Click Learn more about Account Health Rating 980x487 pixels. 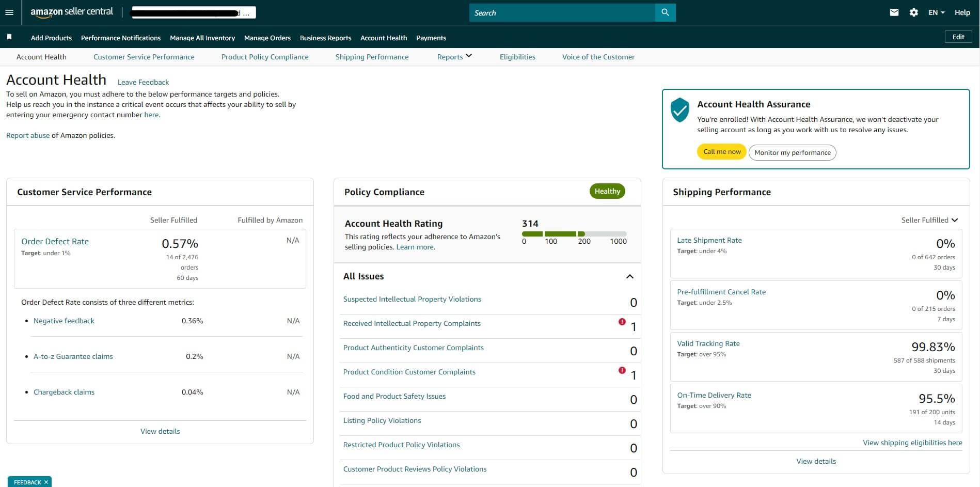pos(415,247)
